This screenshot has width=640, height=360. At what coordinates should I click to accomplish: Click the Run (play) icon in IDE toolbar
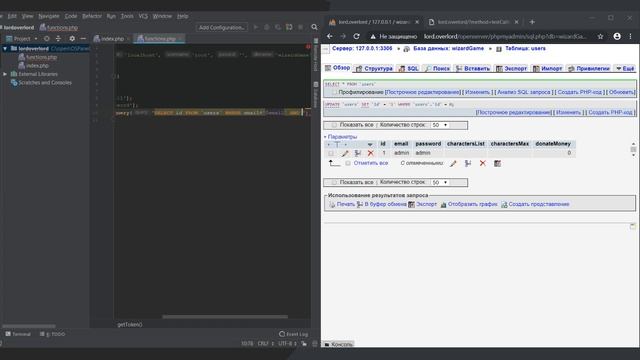(x=256, y=27)
